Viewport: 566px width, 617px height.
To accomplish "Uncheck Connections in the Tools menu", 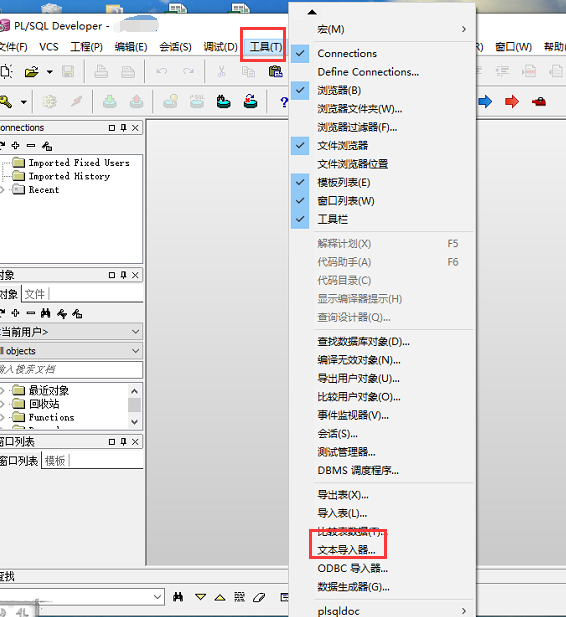I will point(383,54).
